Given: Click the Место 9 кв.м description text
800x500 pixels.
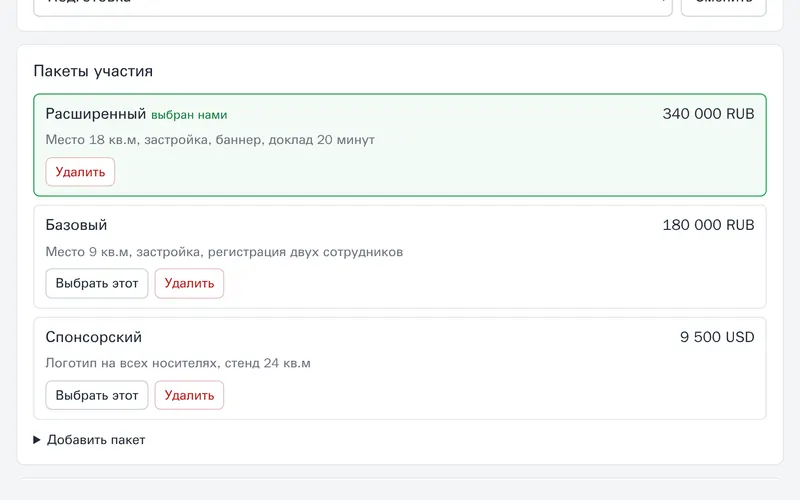Looking at the screenshot, I should coord(224,252).
